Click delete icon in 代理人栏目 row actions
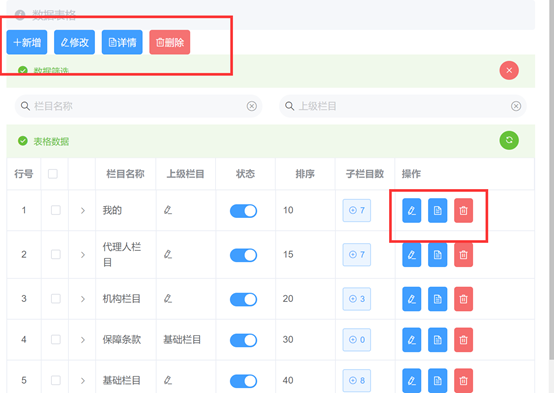The width and height of the screenshot is (554, 393). pos(463,255)
